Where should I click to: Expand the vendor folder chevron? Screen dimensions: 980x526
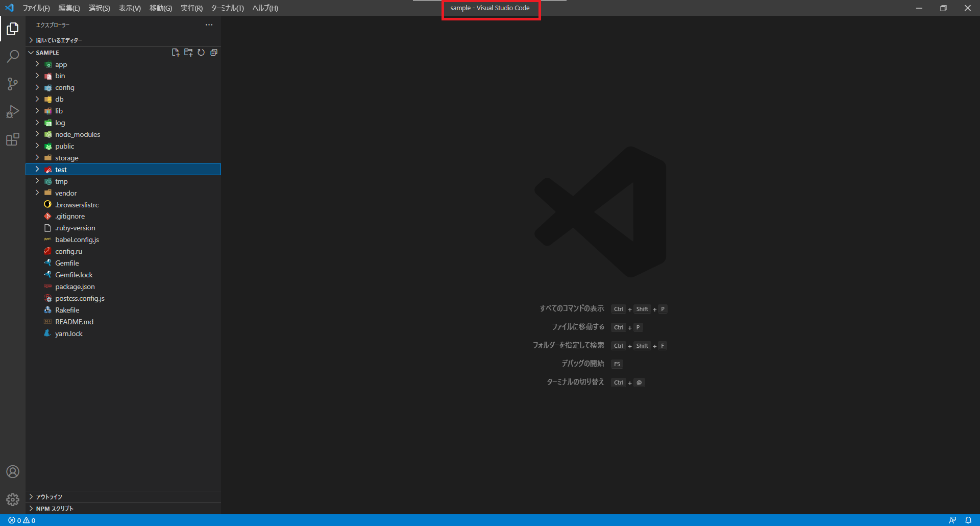[x=37, y=193]
